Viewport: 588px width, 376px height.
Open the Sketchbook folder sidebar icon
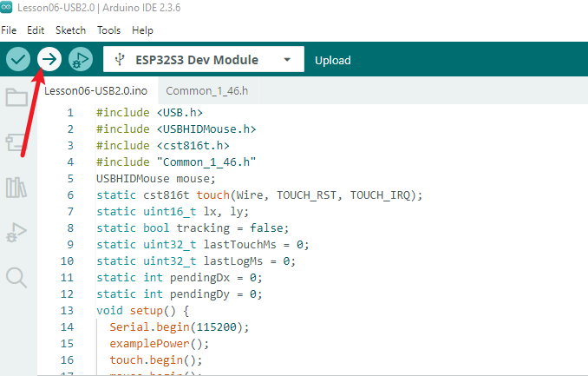pos(16,97)
